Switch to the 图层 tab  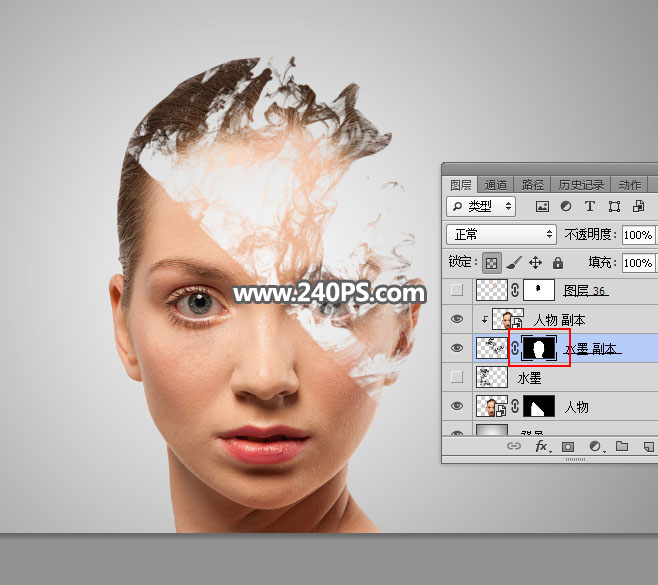point(461,185)
